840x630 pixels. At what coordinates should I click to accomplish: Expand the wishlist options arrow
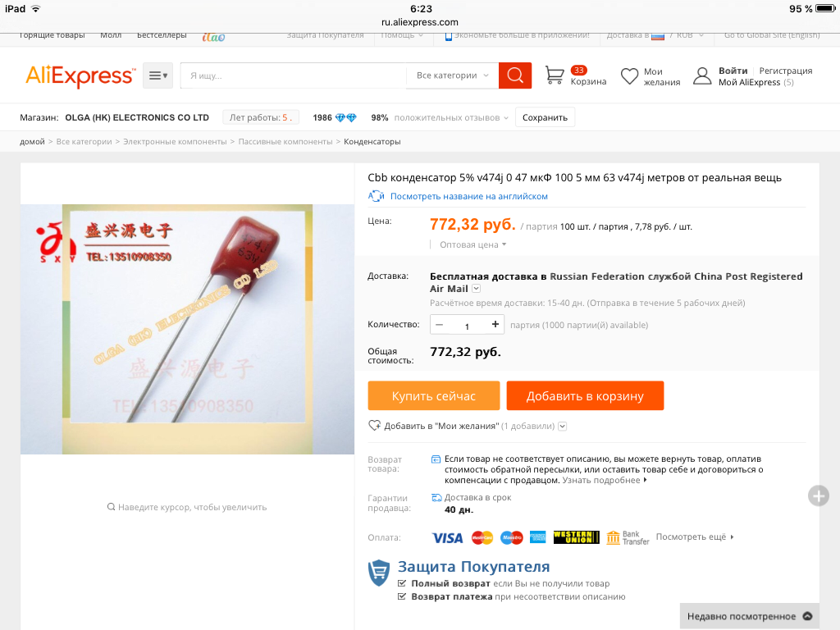pos(562,427)
